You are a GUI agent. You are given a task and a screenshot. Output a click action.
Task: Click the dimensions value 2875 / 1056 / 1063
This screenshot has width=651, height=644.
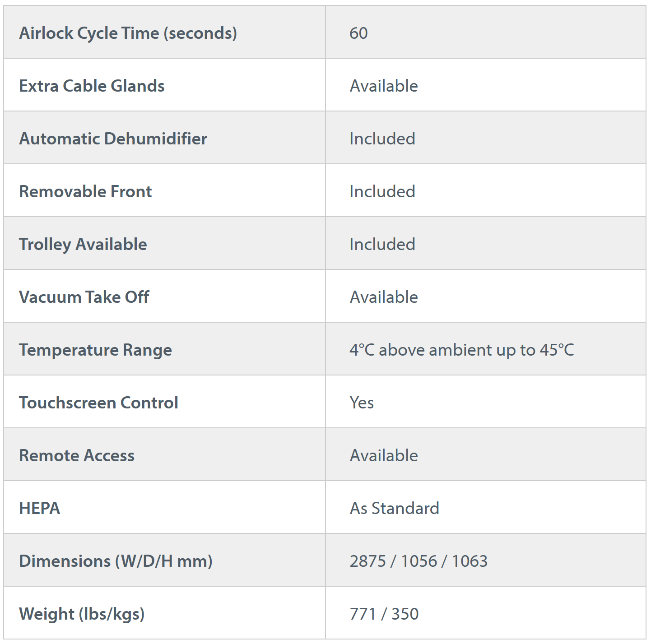418,561
